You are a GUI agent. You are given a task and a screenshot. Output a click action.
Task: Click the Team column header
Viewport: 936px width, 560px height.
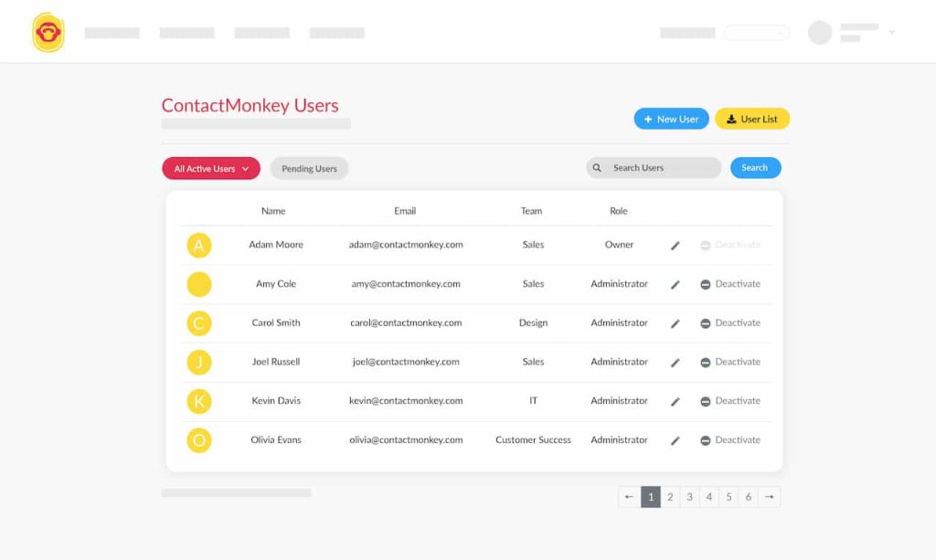pos(531,211)
